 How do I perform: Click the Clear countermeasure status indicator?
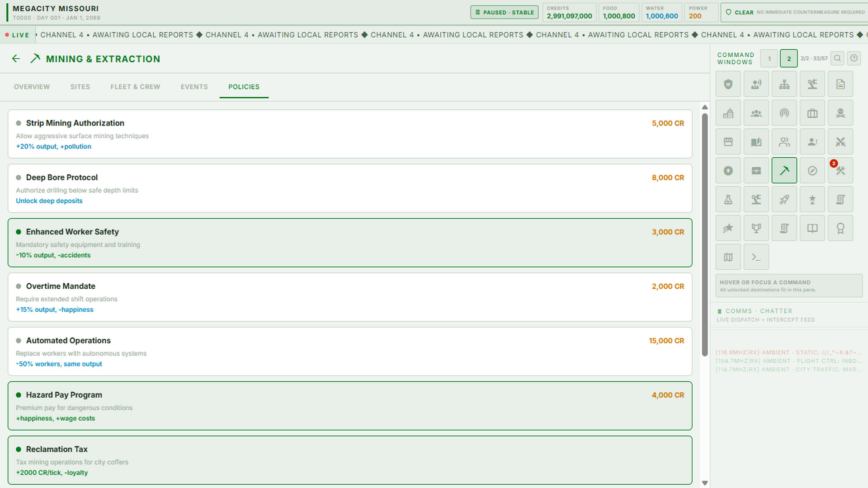click(794, 12)
